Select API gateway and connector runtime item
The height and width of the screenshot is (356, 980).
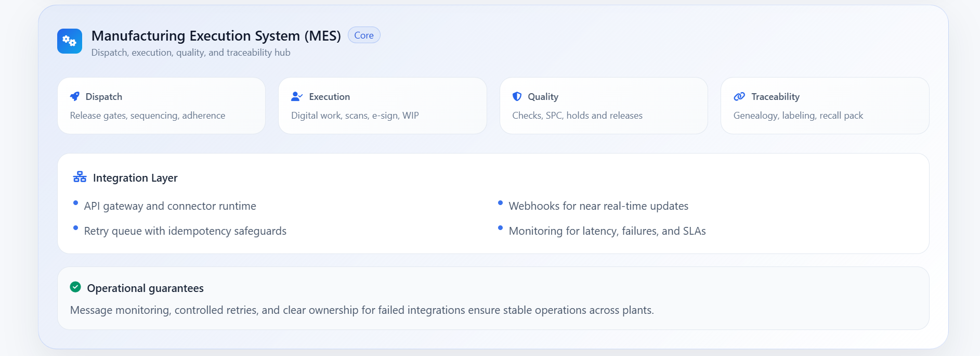coord(170,206)
